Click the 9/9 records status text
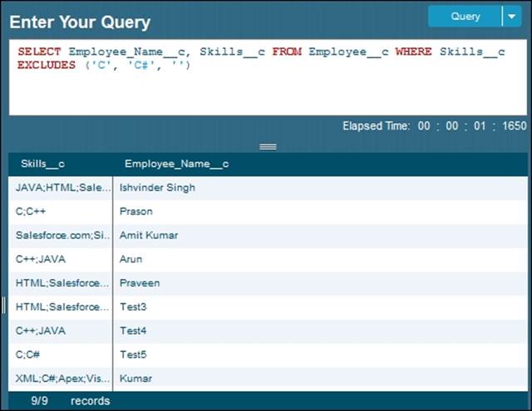This screenshot has width=532, height=411. 70,401
